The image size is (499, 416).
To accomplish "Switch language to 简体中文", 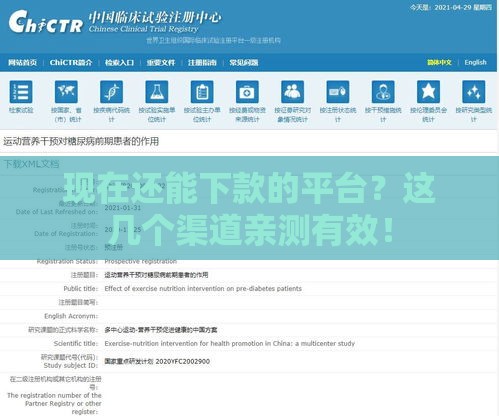I will pos(439,62).
